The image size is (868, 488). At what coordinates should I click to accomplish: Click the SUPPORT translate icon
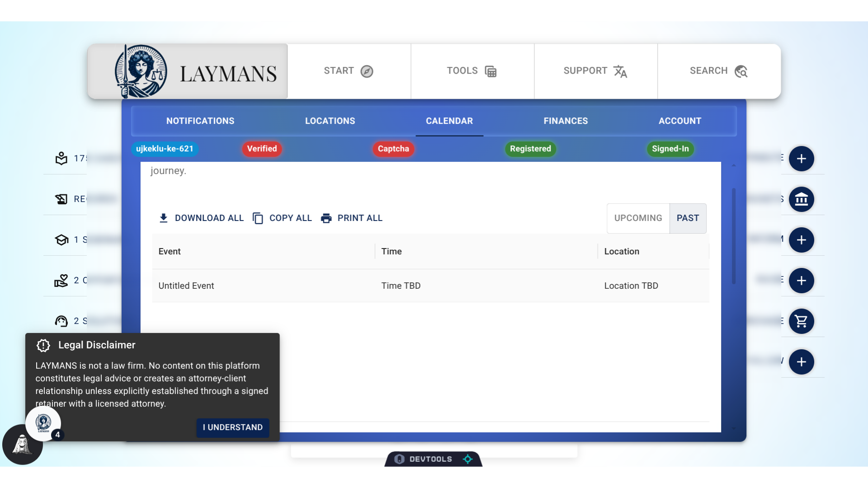point(620,71)
